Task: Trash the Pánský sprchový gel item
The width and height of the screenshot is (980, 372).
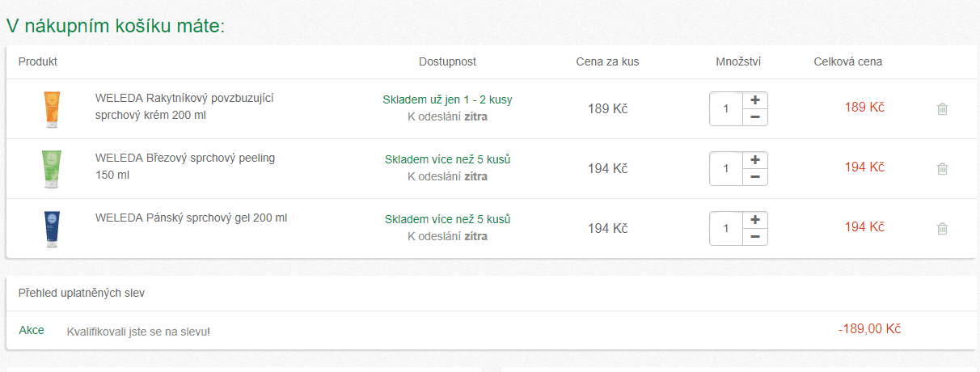Action: pos(942,229)
